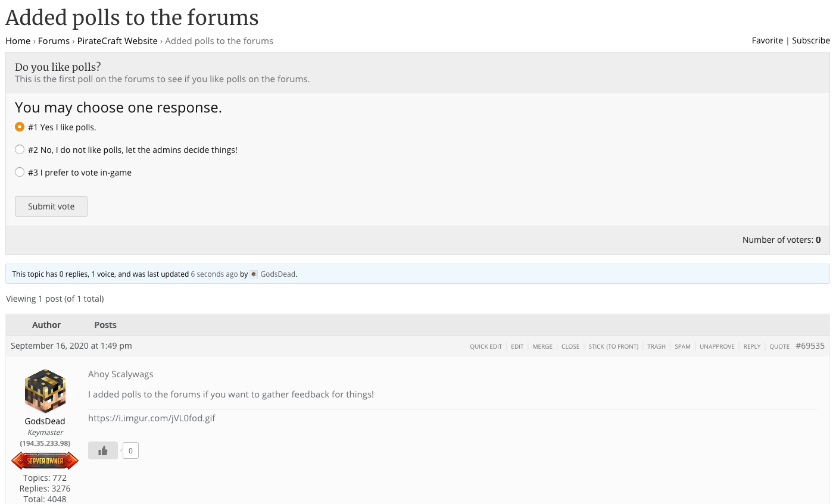Click the Merge post action
The width and height of the screenshot is (836, 504).
coord(542,346)
